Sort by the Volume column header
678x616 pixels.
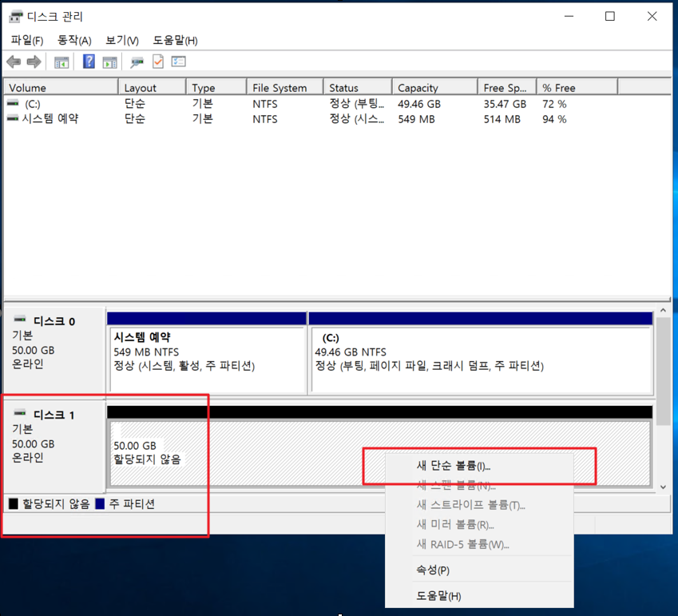[61, 88]
